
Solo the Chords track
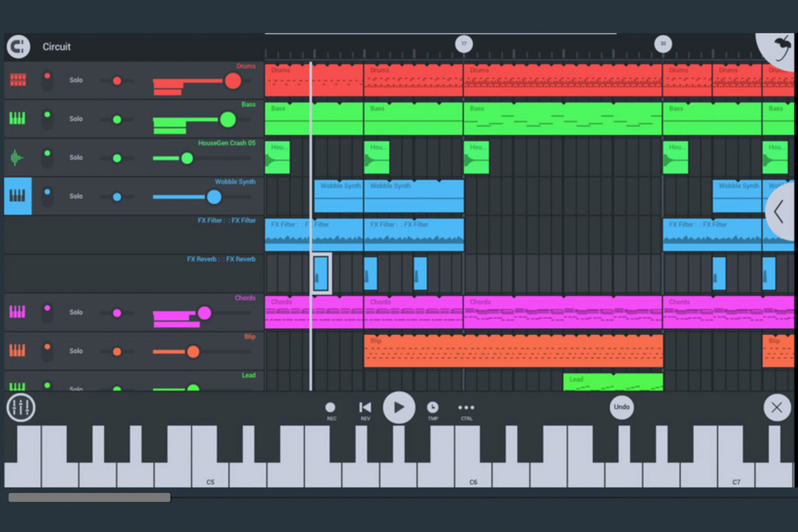(76, 312)
